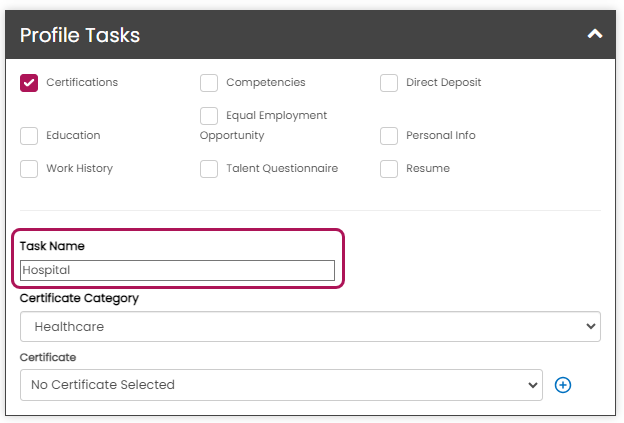Click the Certificate label above the last dropdown
The width and height of the screenshot is (624, 423).
tap(48, 357)
